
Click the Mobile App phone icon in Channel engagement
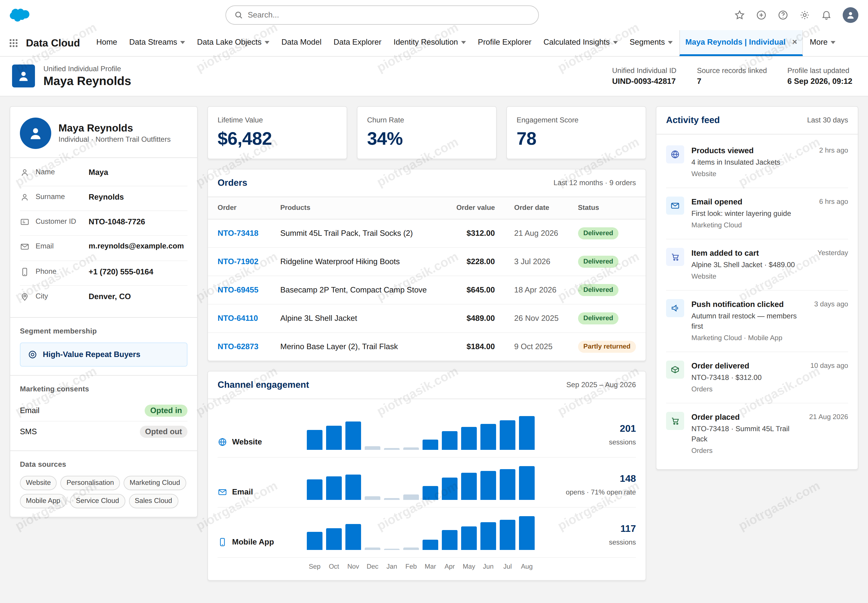(222, 542)
